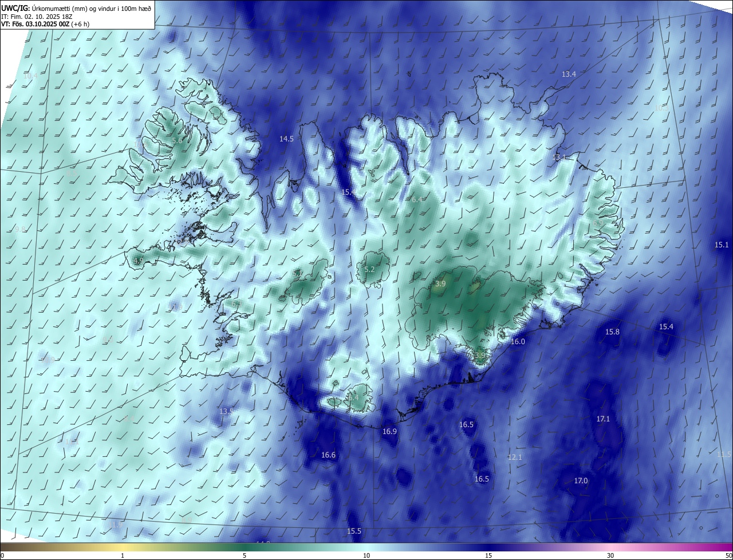Viewport: 733px width, 560px height.
Task: Click the 1 tick on the color scale
Action: 123,555
